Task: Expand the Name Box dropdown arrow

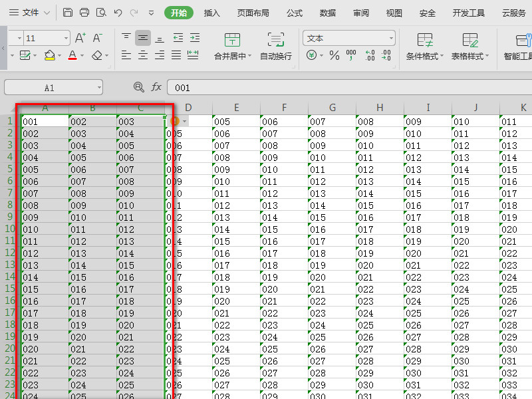Action: 99,88
